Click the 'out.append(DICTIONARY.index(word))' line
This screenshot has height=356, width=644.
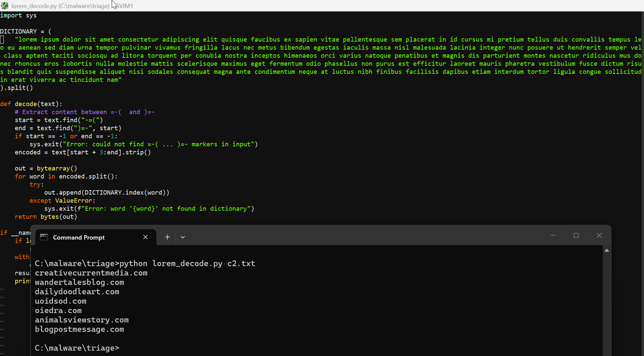[107, 193]
